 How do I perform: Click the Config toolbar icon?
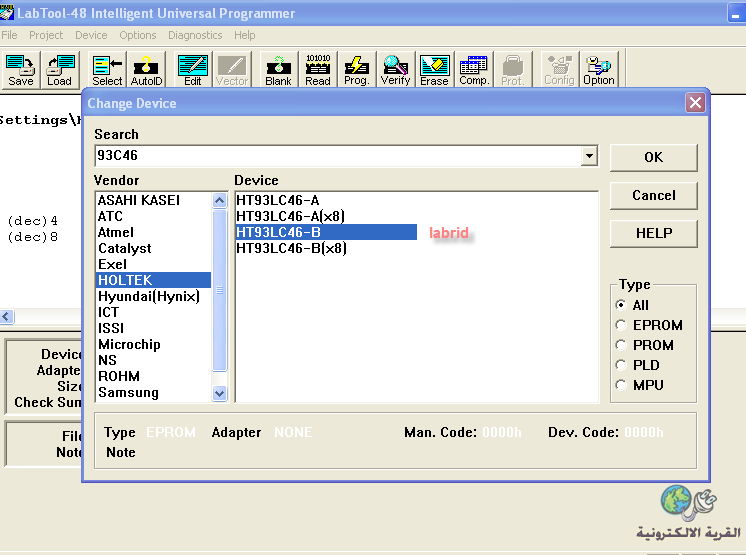560,69
